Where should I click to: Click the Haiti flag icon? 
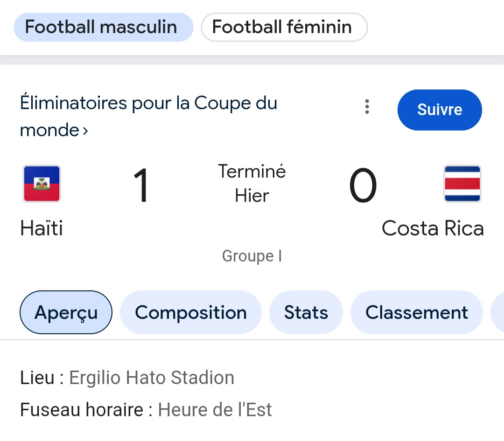click(42, 184)
